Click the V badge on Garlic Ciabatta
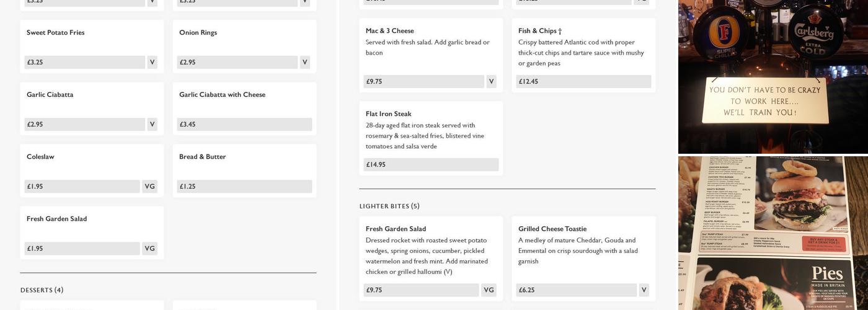Image resolution: width=868 pixels, height=310 pixels. [x=152, y=124]
